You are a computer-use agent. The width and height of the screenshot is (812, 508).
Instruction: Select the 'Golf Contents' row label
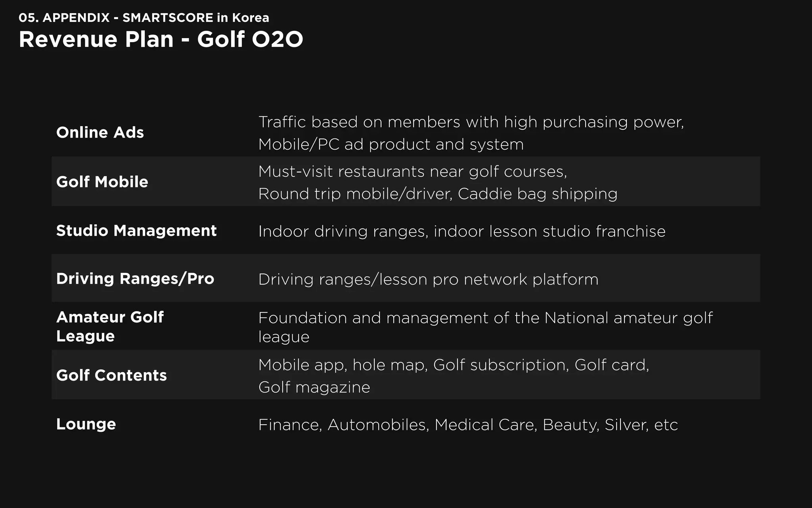pos(111,375)
